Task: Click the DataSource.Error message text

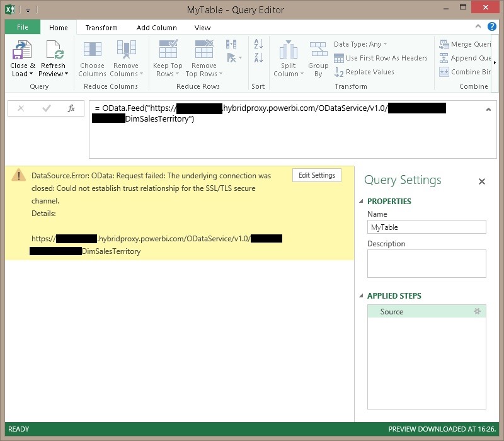Action: (x=151, y=188)
